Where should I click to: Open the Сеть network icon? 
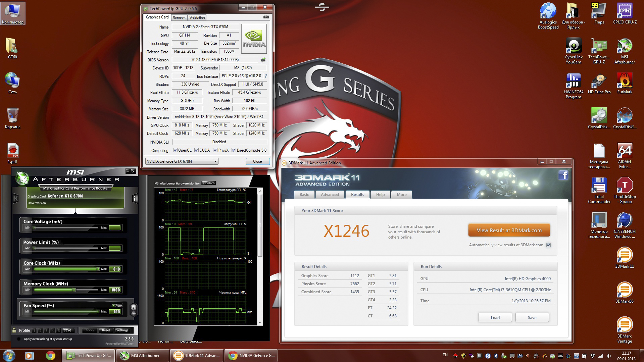[x=12, y=83]
